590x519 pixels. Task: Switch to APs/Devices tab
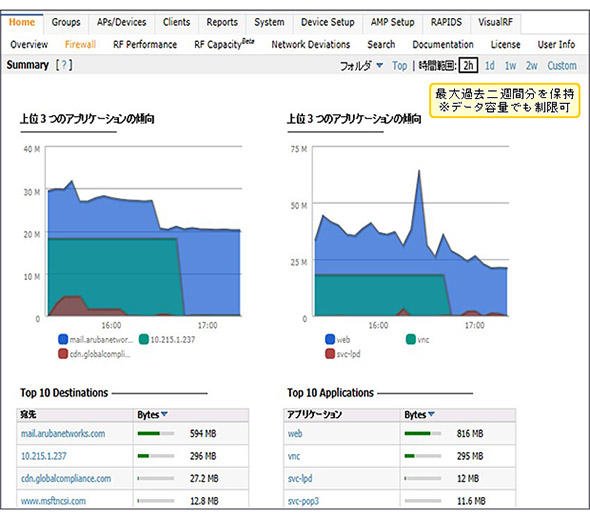point(121,22)
